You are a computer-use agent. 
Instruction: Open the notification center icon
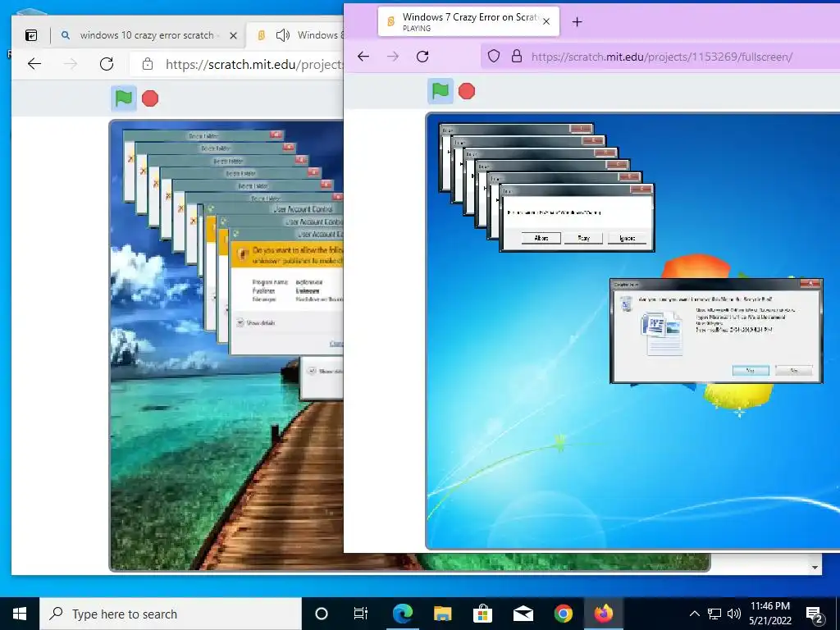[815, 614]
